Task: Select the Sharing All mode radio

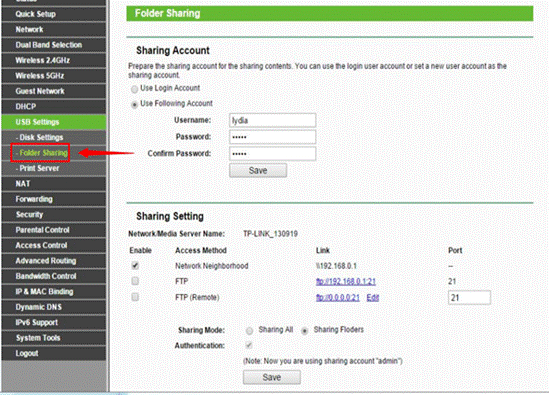Action: point(250,331)
